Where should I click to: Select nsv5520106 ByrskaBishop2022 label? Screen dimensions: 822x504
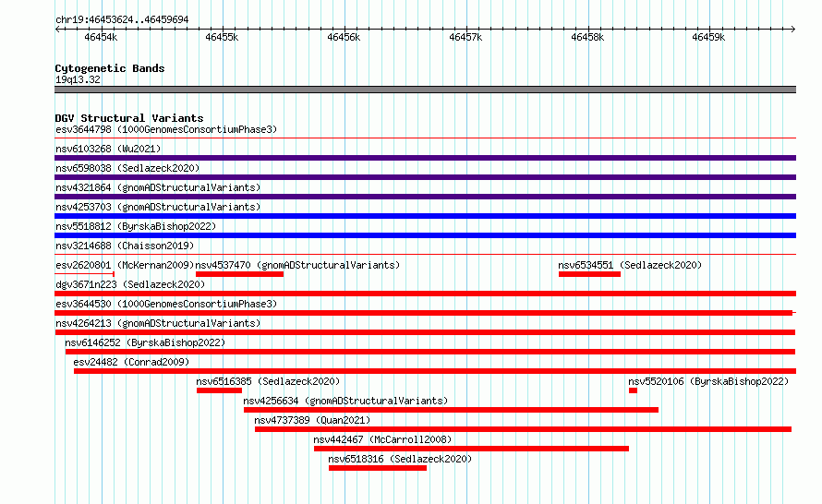click(708, 381)
